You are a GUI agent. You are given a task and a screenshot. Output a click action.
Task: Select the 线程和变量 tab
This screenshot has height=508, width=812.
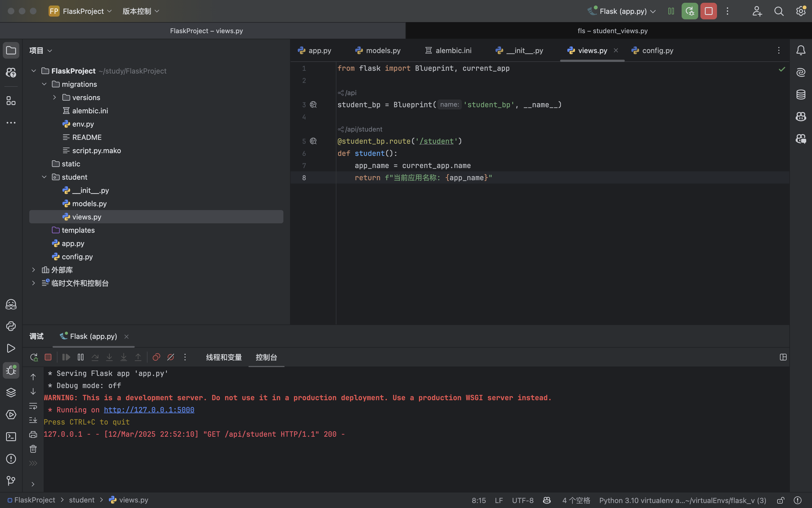(x=224, y=357)
